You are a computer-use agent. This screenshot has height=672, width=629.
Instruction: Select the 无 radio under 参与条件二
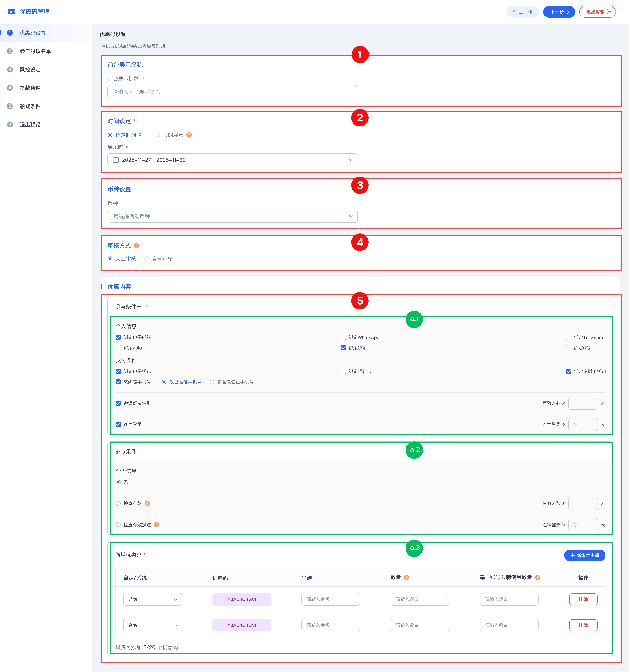point(118,482)
